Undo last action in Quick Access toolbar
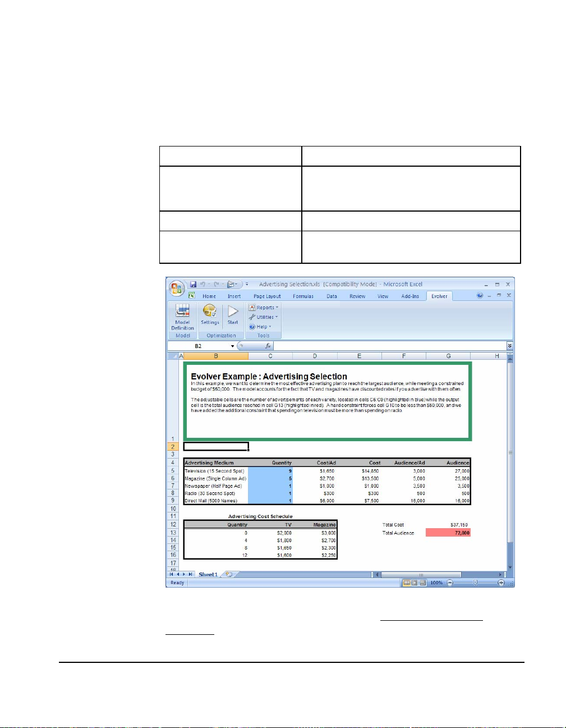The width and height of the screenshot is (566, 728). 203,285
